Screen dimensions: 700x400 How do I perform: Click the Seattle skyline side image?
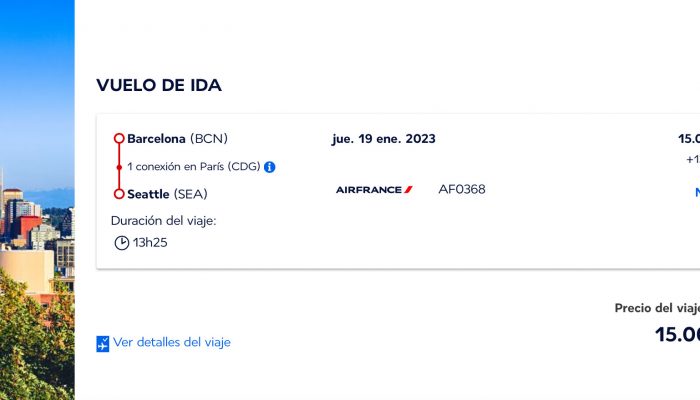pyautogui.click(x=37, y=200)
